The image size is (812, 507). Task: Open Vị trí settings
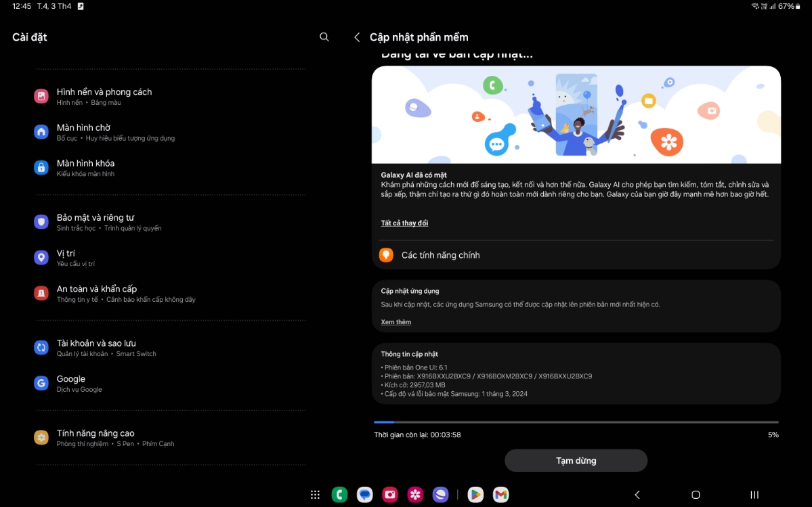171,258
